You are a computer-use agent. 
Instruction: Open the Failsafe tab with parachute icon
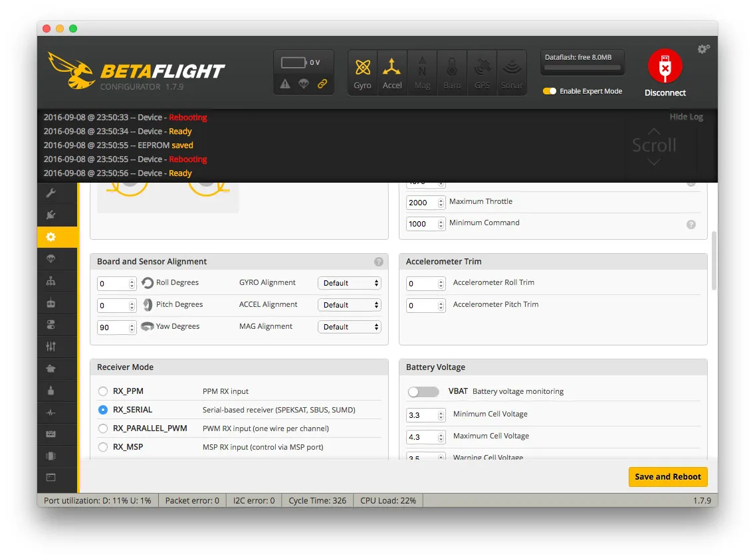pyautogui.click(x=51, y=258)
